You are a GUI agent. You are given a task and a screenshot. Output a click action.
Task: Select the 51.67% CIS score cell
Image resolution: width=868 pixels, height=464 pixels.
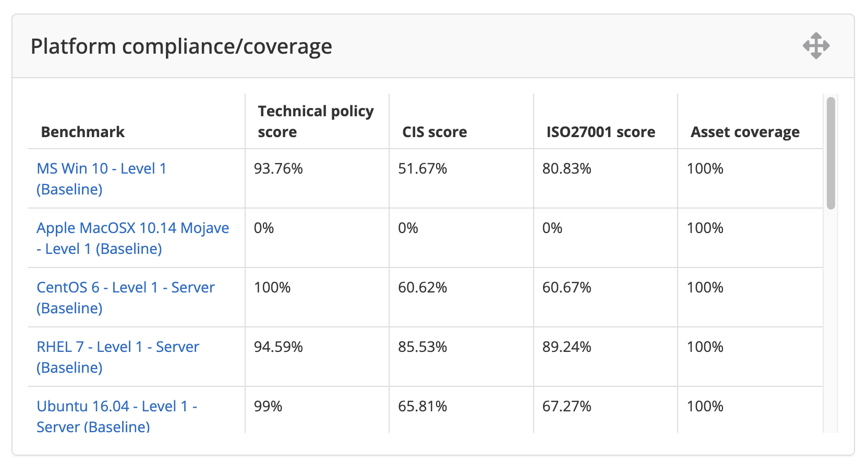[x=423, y=169]
